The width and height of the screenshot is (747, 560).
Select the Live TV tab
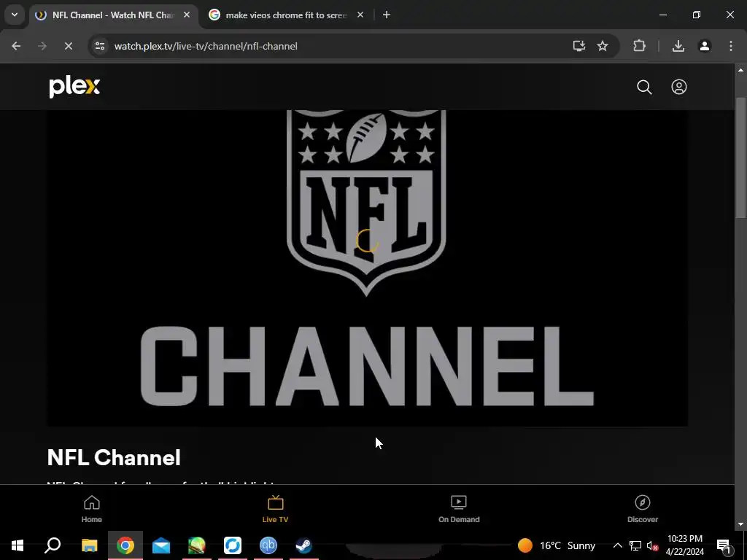click(x=275, y=509)
